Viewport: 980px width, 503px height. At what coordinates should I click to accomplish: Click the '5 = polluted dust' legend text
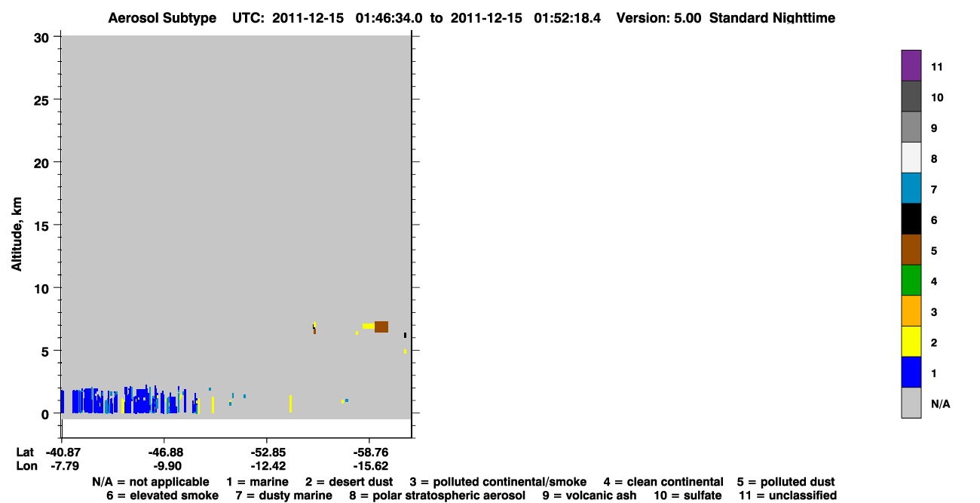pyautogui.click(x=786, y=482)
